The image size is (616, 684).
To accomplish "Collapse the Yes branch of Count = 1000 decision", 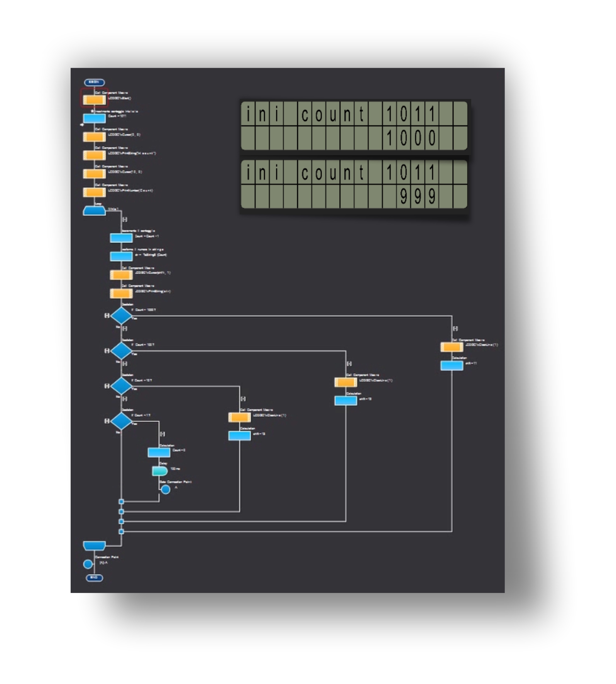I will (455, 329).
